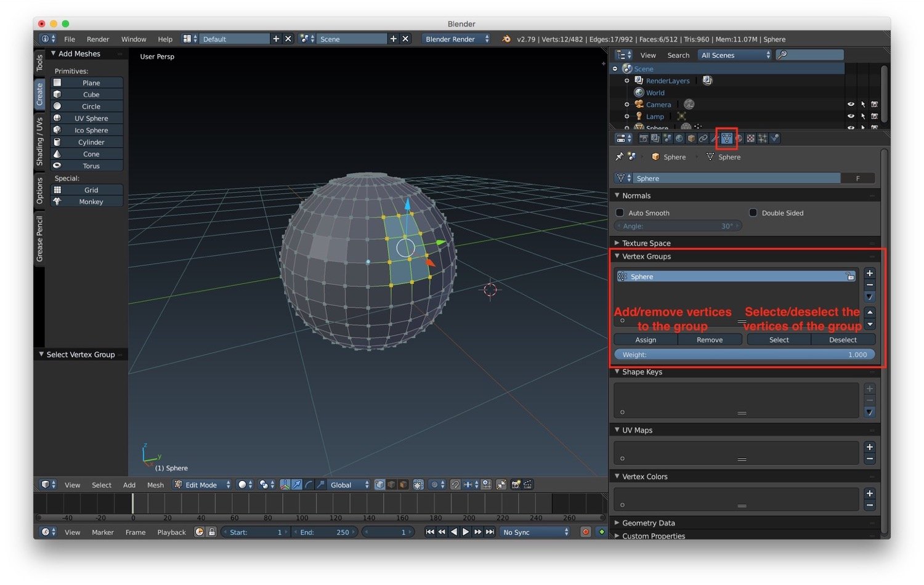Click the End frame field in the timeline
This screenshot has width=924, height=585.
pos(325,532)
